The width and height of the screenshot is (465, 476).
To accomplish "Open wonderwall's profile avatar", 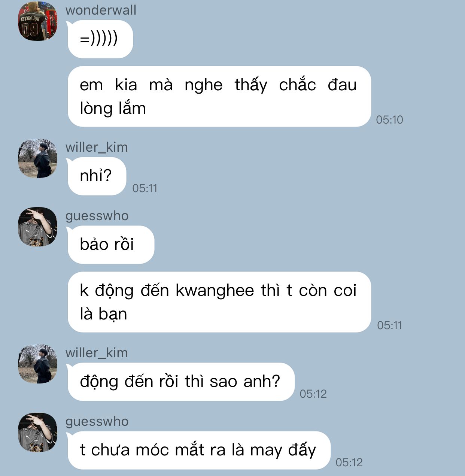I will pos(37,21).
